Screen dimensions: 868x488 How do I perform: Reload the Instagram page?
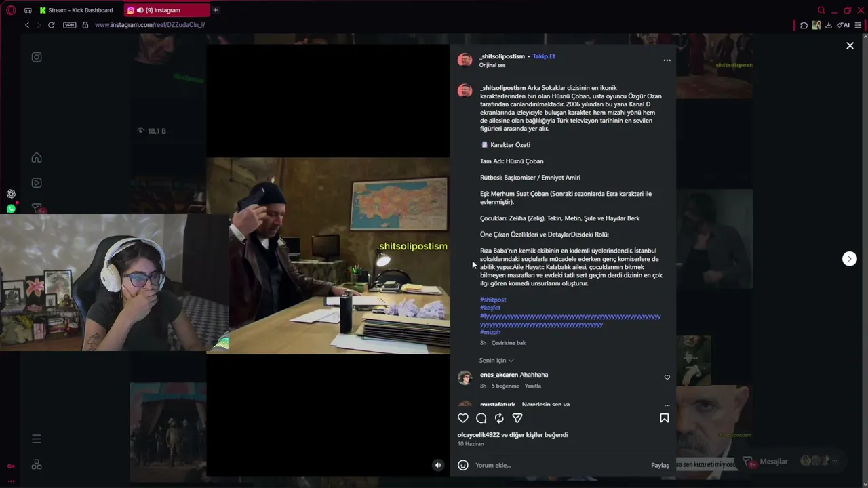pos(51,25)
